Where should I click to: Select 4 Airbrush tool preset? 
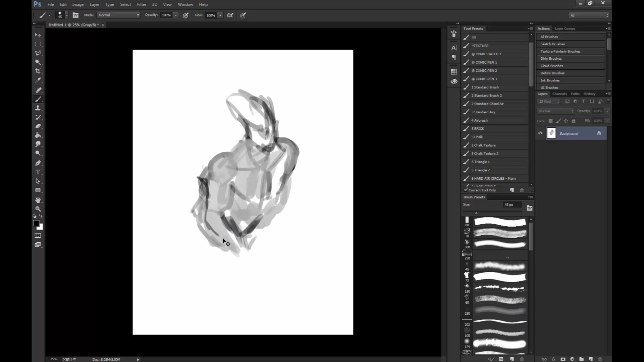(x=495, y=120)
